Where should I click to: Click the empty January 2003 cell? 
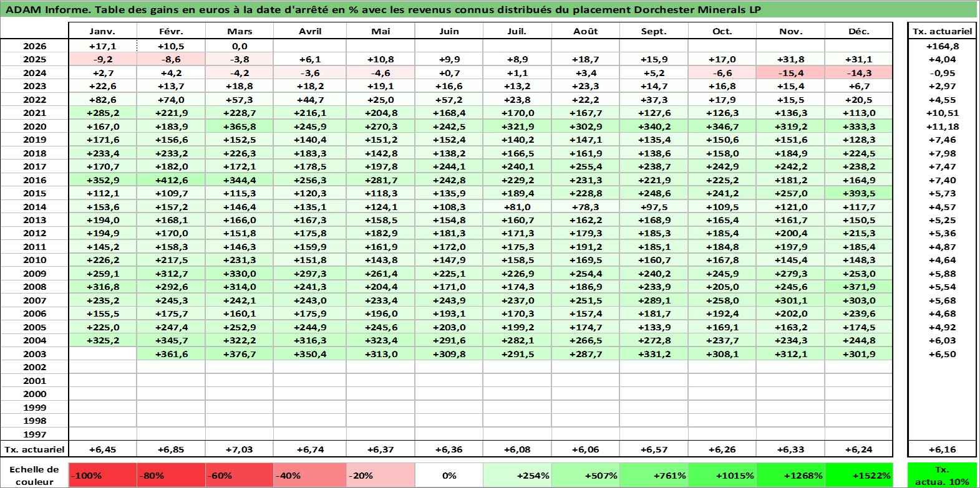tap(102, 354)
